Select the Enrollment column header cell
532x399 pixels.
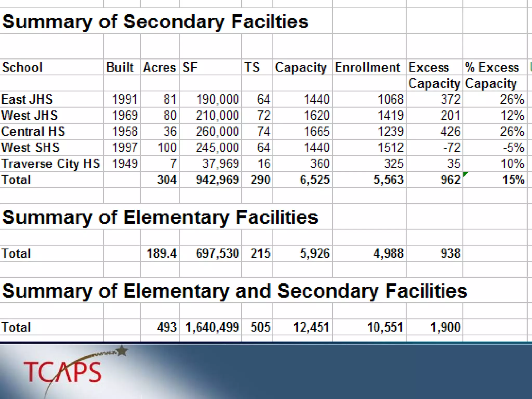[367, 67]
